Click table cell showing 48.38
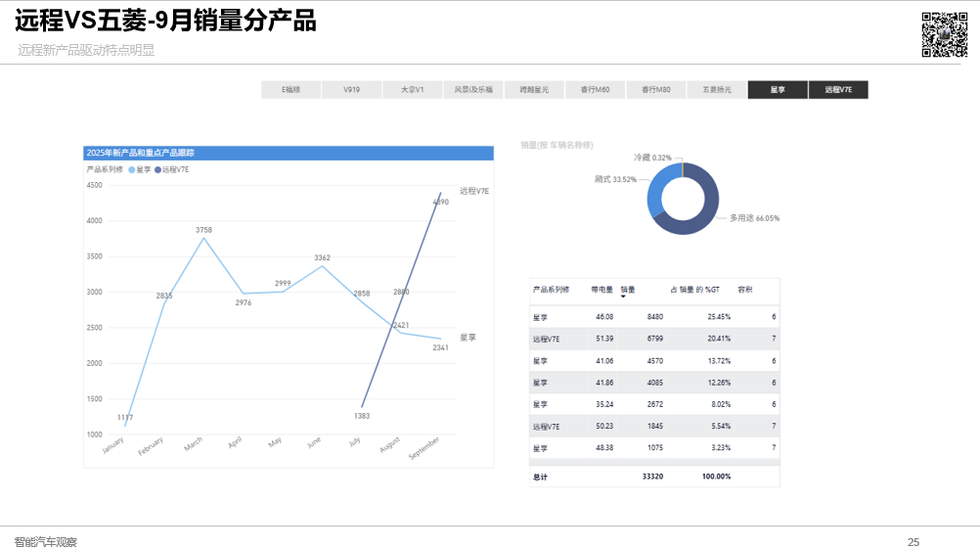 (604, 447)
